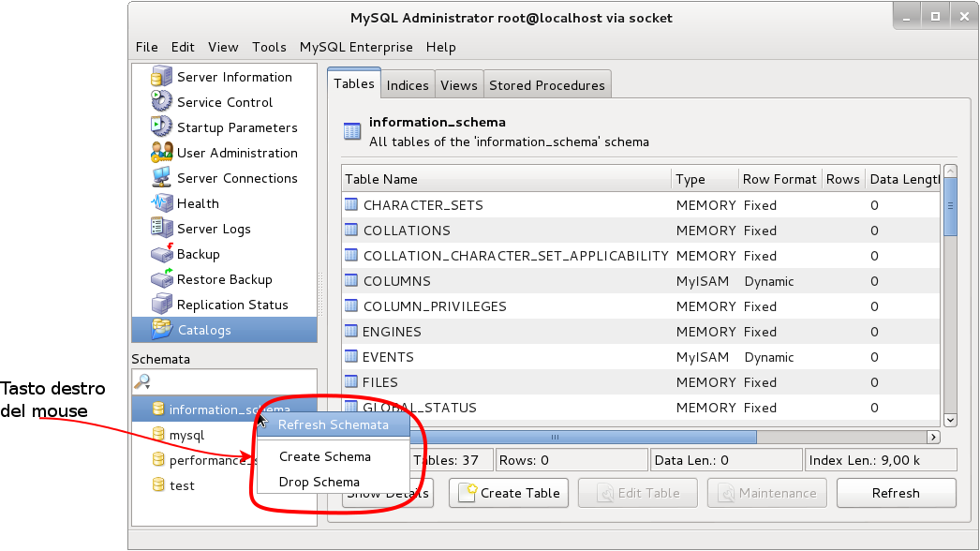Click the test database icon

[x=158, y=484]
